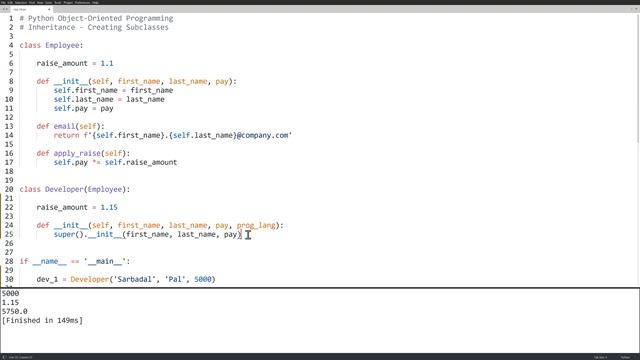Open the Tab Size selector in the status bar

click(600, 357)
